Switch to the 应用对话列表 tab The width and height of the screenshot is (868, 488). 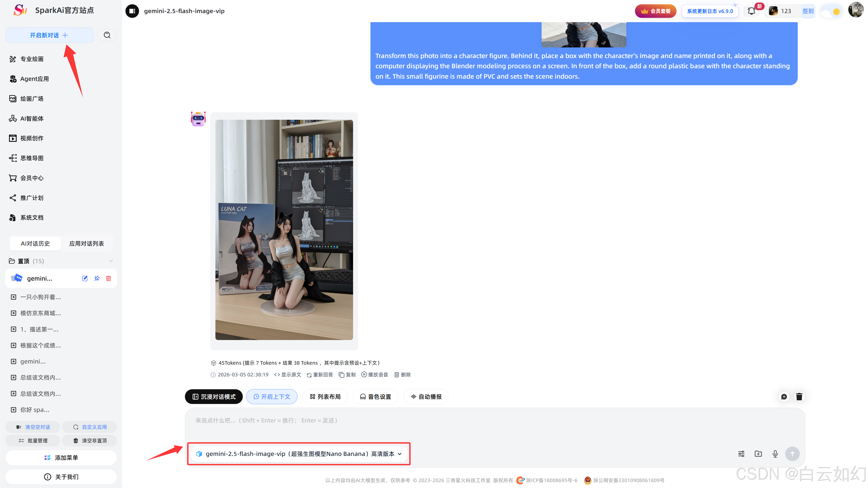[87, 243]
